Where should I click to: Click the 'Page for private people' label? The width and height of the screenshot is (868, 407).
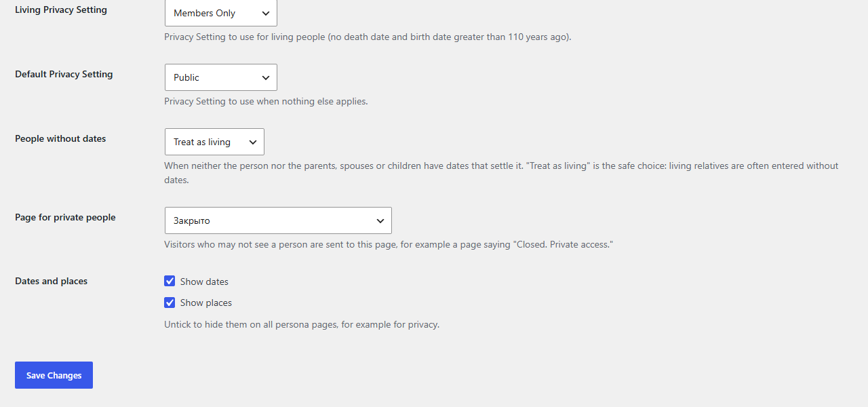65,218
